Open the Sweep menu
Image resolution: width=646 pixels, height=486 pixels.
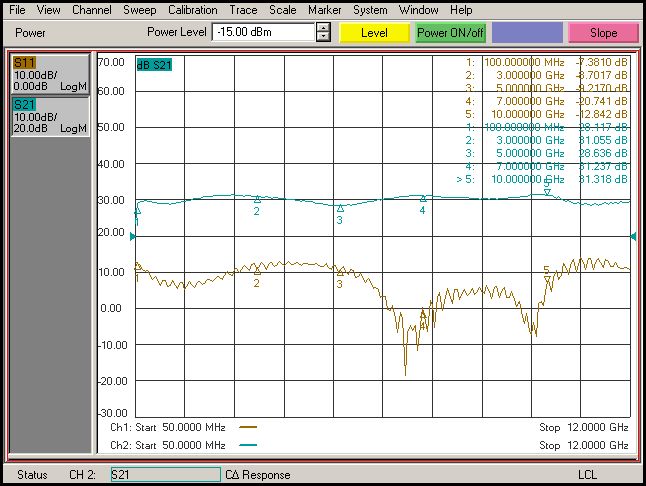coord(140,9)
